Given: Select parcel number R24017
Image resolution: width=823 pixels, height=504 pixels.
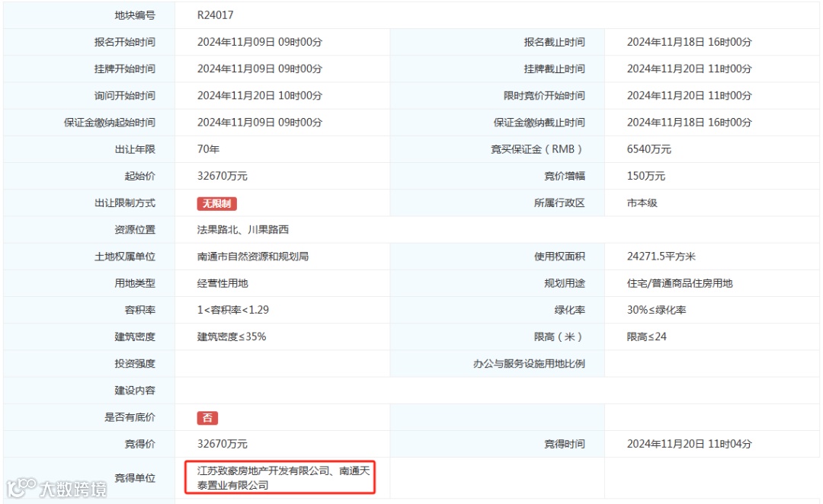Looking at the screenshot, I should pyautogui.click(x=215, y=15).
